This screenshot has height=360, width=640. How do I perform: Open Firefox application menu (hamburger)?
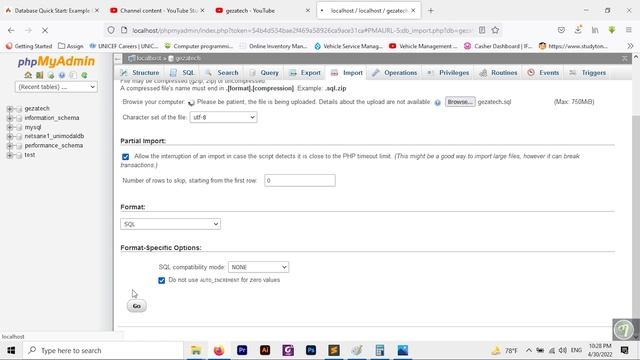click(x=629, y=30)
